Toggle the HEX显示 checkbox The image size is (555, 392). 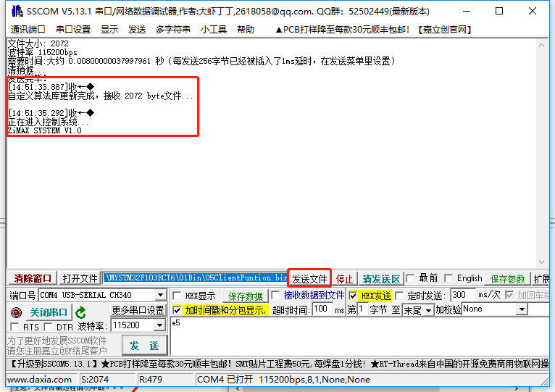point(178,296)
